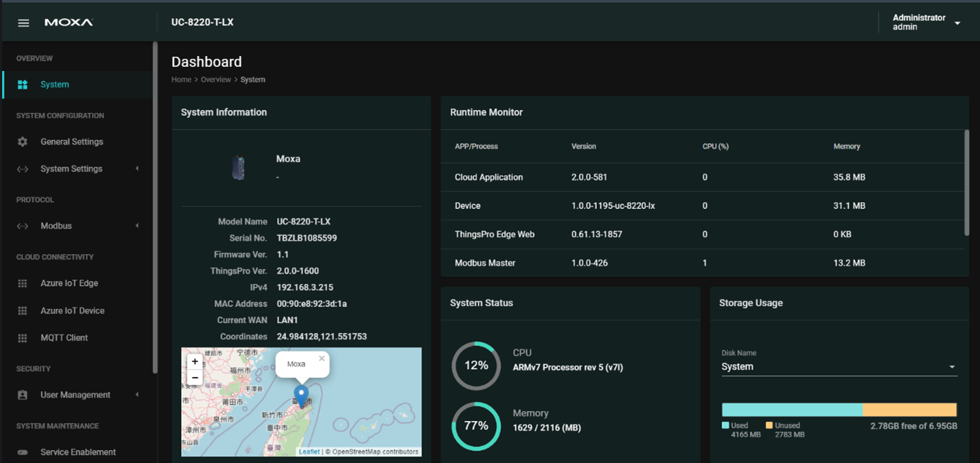Click the Memory 77% usage gauge
Screen dimensions: 980x463
476,426
